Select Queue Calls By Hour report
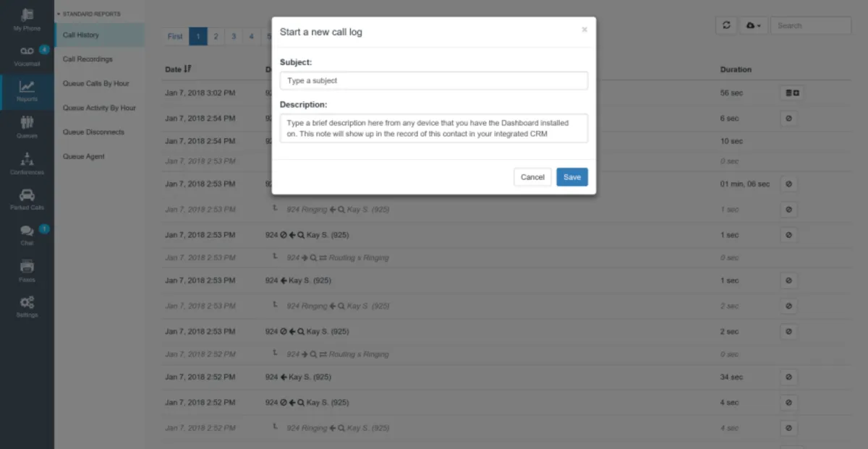The image size is (868, 449). click(96, 84)
